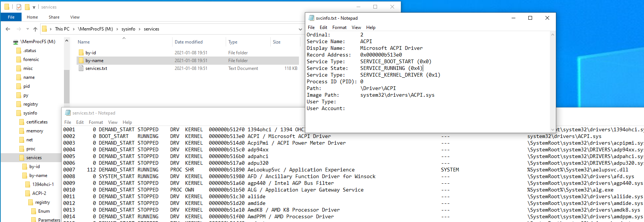This screenshot has width=644, height=222.
Task: Sort by Size column header
Action: point(277,42)
